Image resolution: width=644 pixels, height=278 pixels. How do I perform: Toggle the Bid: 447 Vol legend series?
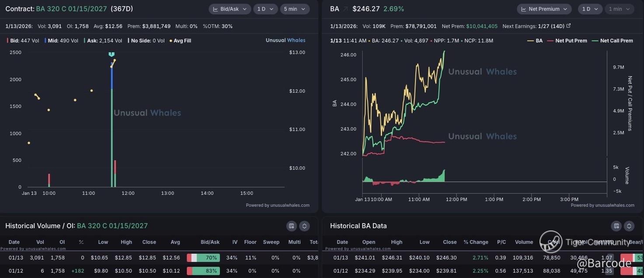point(23,41)
